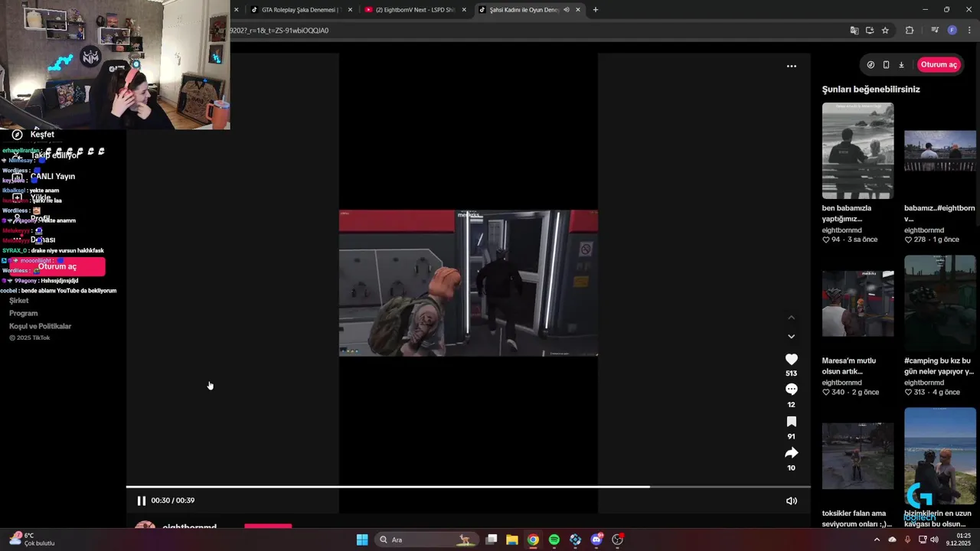The width and height of the screenshot is (980, 551).
Task: Open the Chrome extensions puzzle icon
Action: (910, 31)
